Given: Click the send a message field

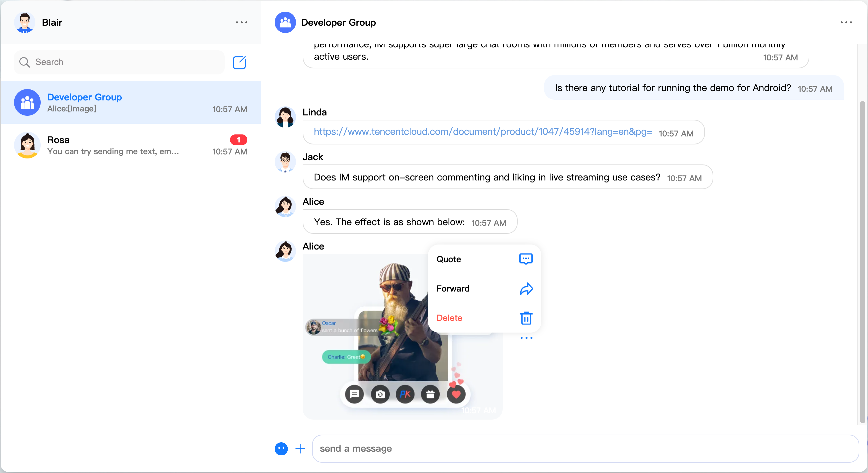Looking at the screenshot, I should pos(585,448).
